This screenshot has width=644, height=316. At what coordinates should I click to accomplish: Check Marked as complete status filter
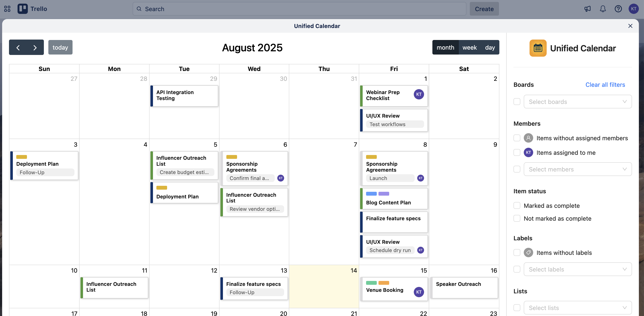[x=517, y=205]
